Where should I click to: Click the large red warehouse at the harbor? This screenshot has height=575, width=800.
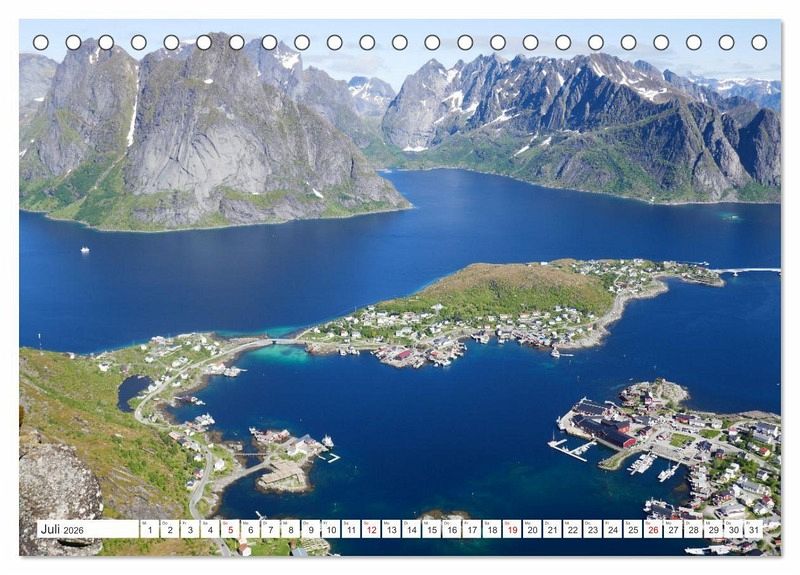coord(606,431)
